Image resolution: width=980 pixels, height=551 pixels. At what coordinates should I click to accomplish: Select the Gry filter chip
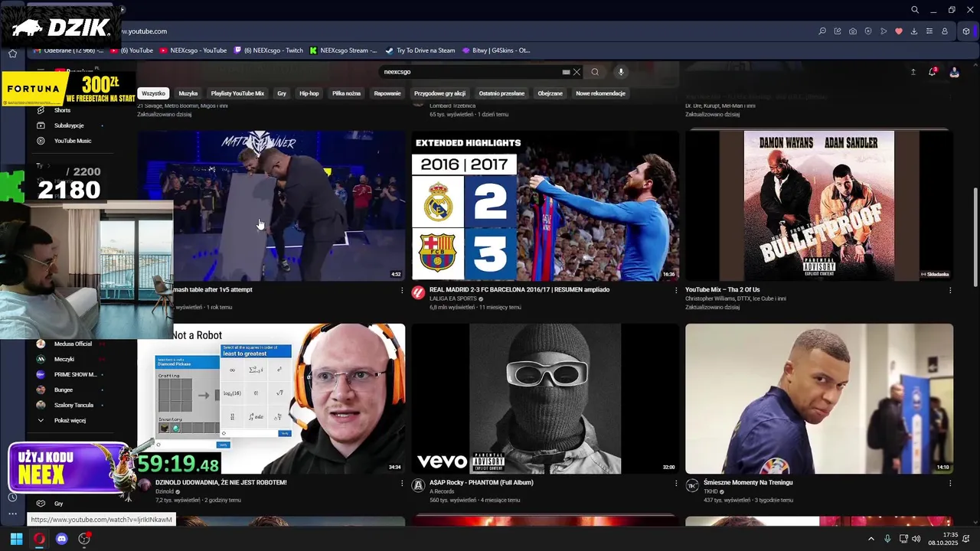(282, 93)
